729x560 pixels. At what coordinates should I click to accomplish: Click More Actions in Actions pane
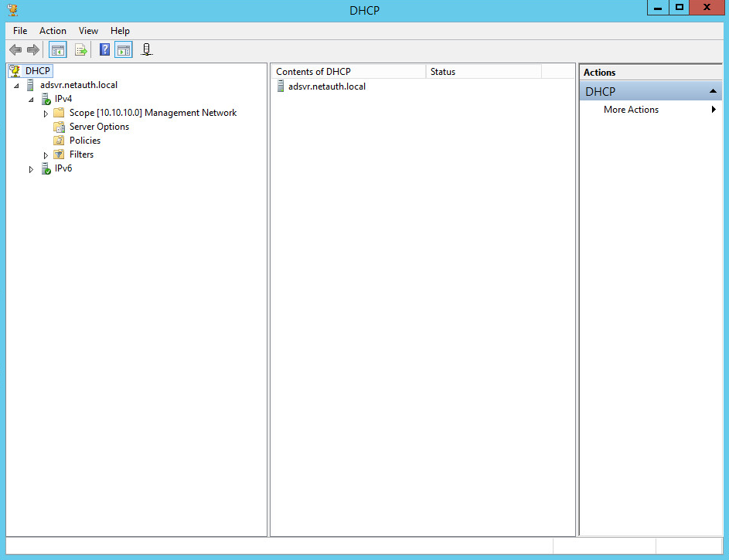[x=631, y=110]
